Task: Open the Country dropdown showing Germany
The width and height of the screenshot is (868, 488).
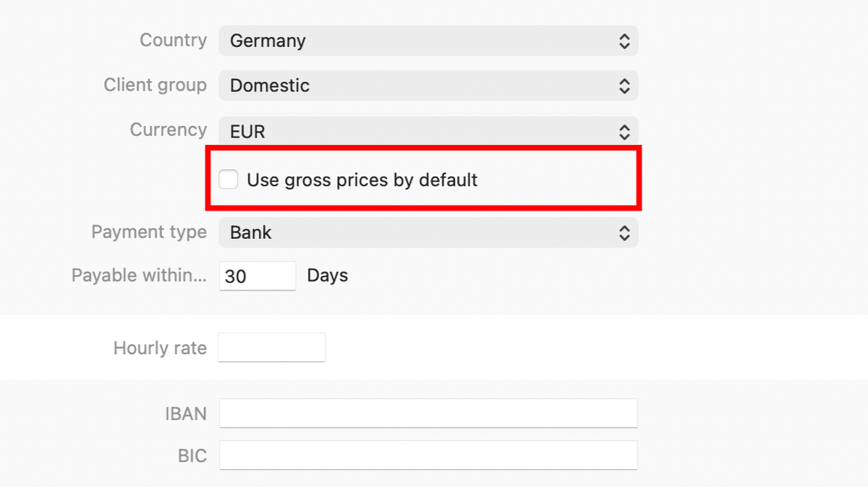Action: pos(427,41)
